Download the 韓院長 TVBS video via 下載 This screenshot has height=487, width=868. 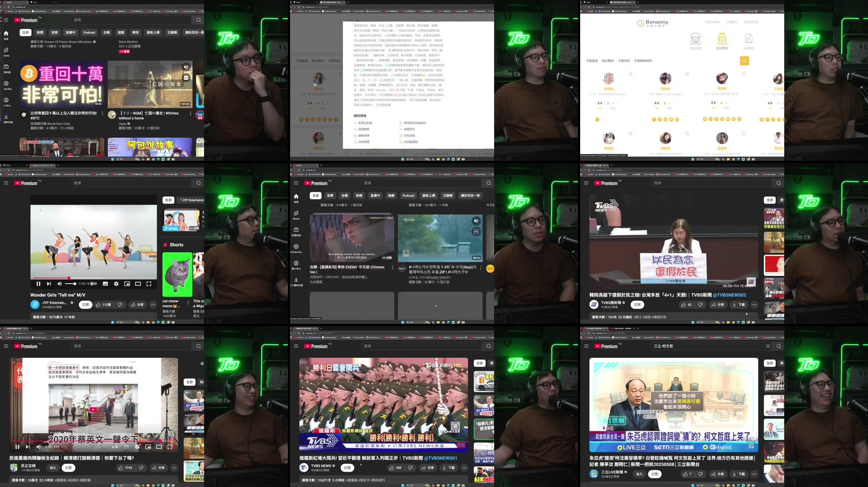[x=738, y=305]
